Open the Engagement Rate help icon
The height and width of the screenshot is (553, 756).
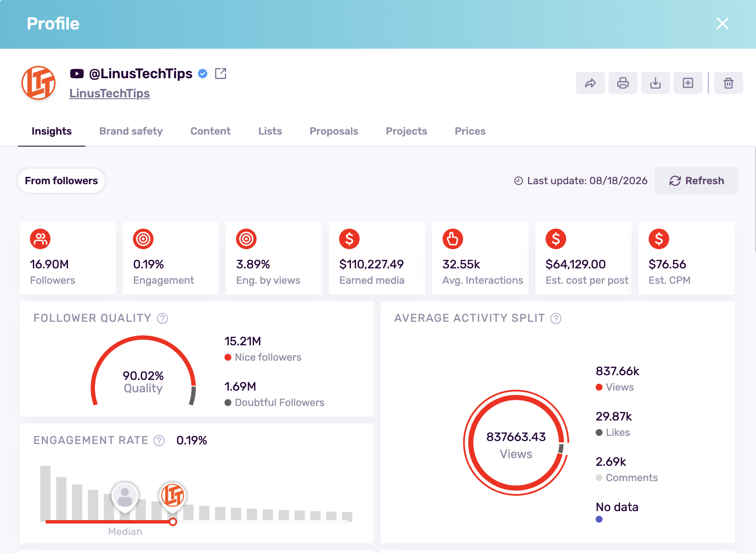tap(159, 441)
